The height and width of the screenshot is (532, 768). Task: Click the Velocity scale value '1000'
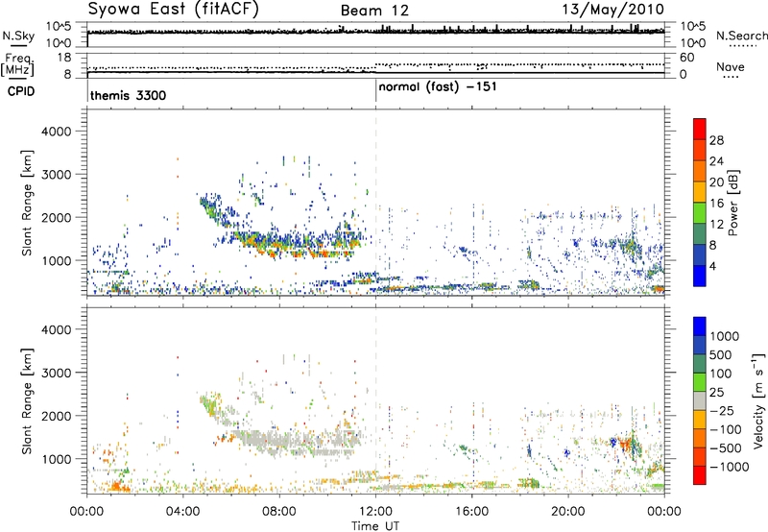click(725, 336)
